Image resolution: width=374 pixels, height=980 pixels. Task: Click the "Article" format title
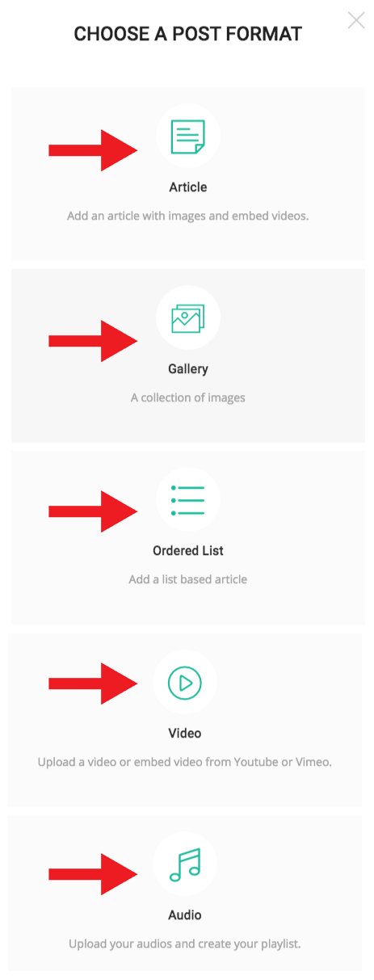click(x=188, y=187)
